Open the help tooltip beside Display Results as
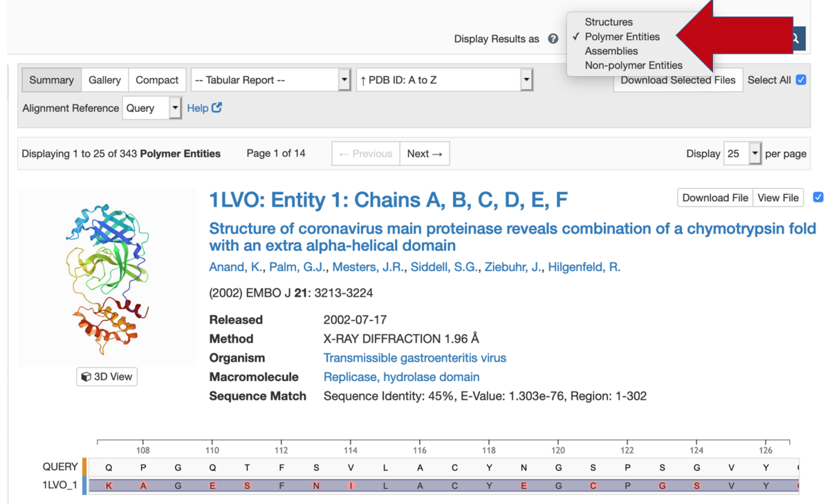This screenshot has width=830, height=504. (x=553, y=39)
